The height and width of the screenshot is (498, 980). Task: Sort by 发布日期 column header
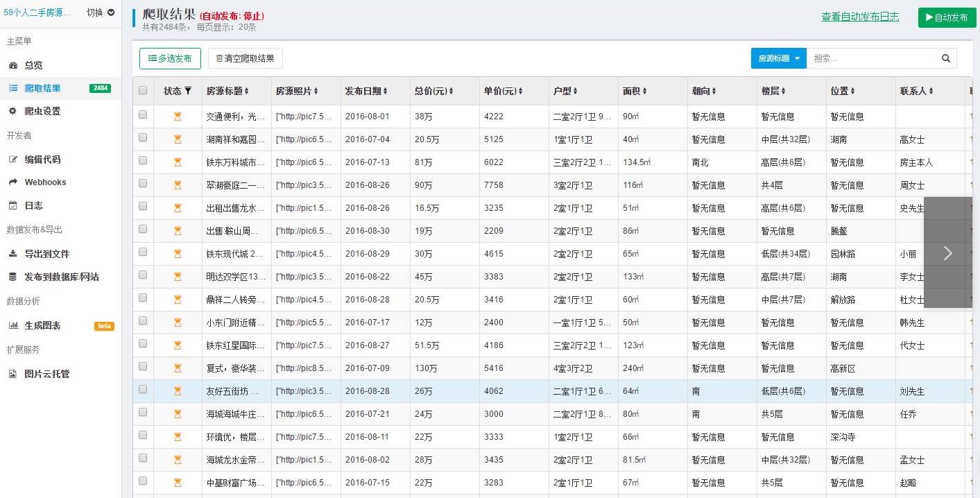(x=366, y=91)
